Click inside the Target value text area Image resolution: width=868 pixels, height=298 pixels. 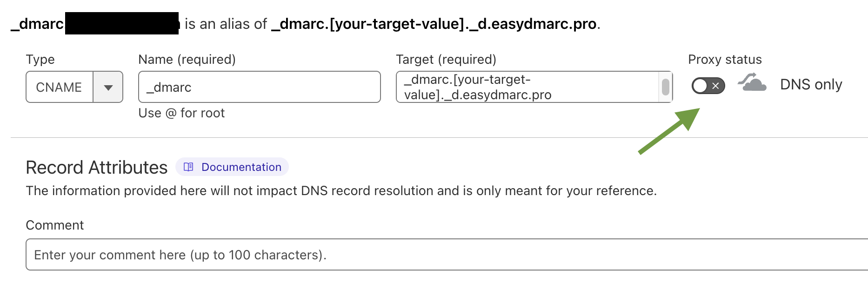click(527, 87)
